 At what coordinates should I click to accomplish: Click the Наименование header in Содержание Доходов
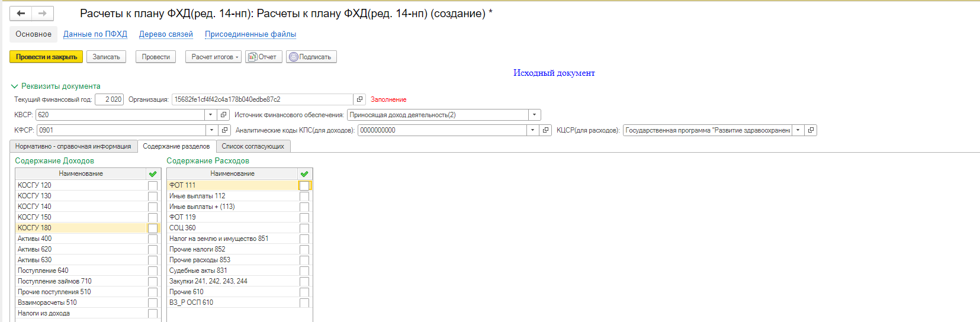click(x=81, y=174)
